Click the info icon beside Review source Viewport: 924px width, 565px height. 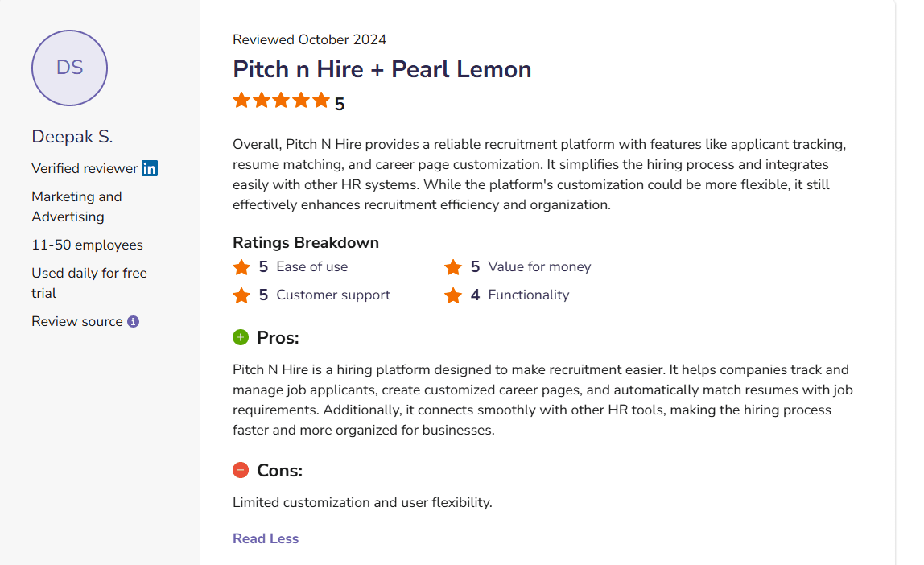(x=133, y=320)
